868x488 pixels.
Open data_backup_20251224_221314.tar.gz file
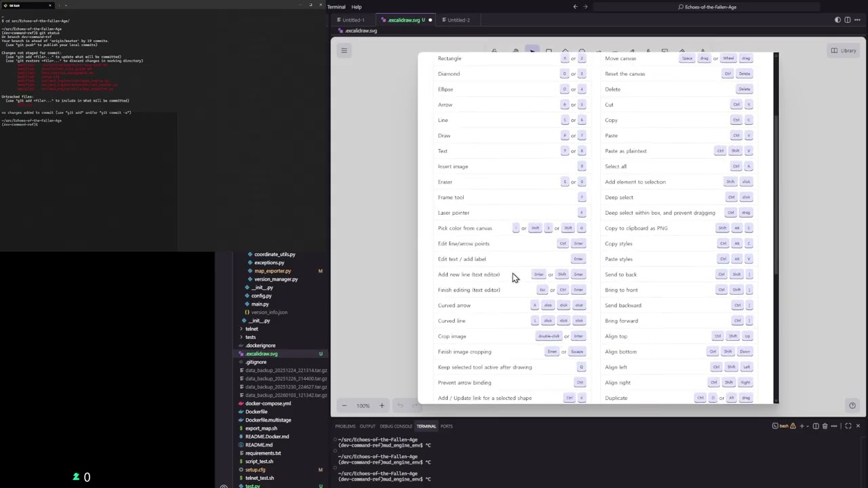click(x=285, y=370)
